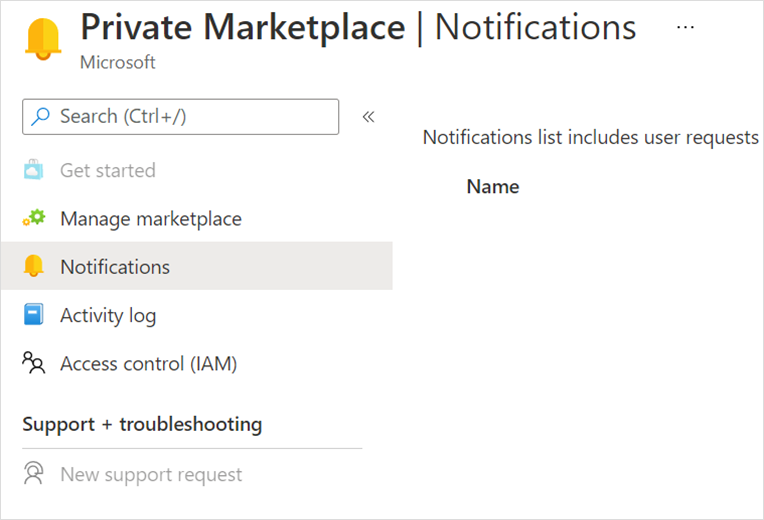Click the magnifier icon in search box
This screenshot has height=520, width=764.
point(41,117)
